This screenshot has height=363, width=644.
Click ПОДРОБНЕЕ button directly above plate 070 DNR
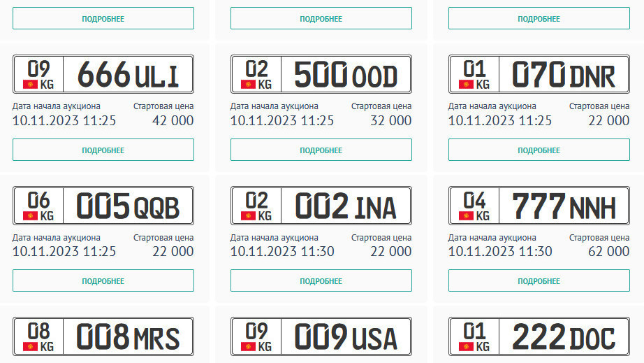[x=539, y=19]
